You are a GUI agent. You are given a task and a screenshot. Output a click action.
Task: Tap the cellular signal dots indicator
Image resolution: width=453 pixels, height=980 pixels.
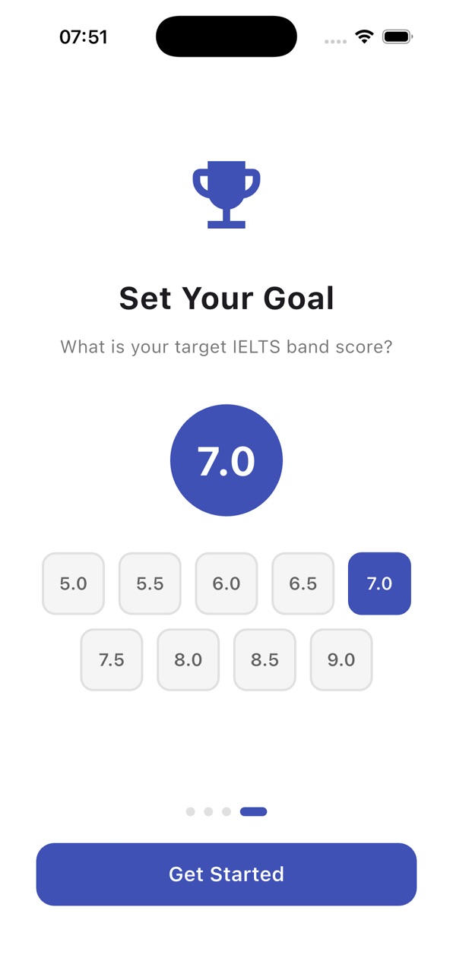click(x=335, y=41)
